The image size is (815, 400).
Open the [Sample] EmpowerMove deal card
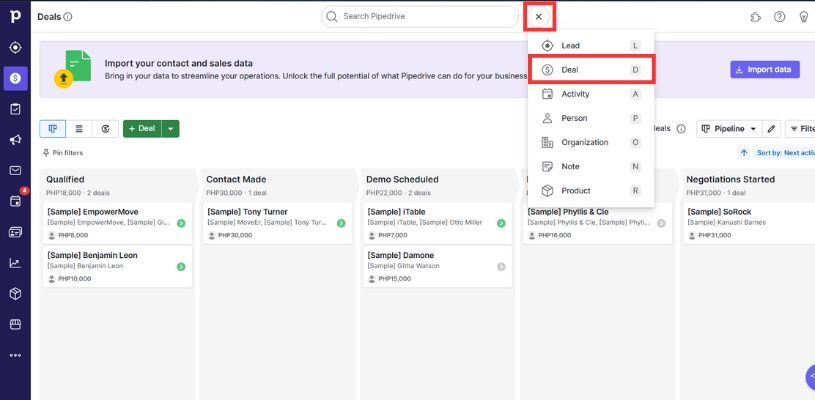[117, 223]
